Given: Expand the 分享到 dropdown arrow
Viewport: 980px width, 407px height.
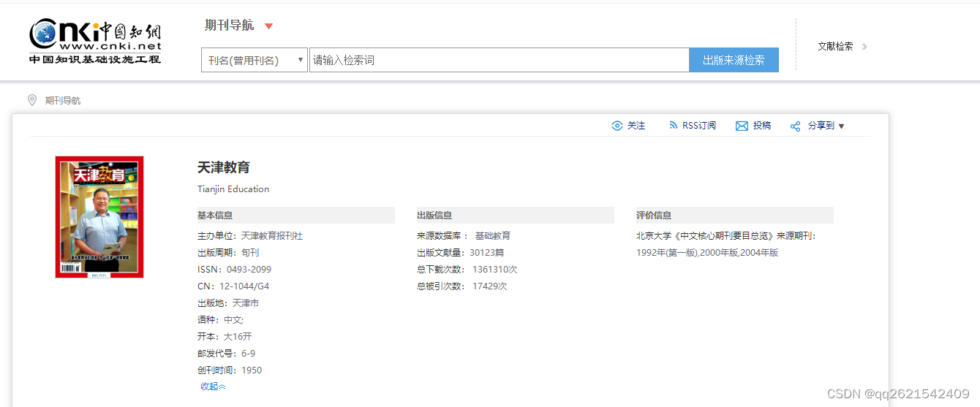Looking at the screenshot, I should coord(841,126).
